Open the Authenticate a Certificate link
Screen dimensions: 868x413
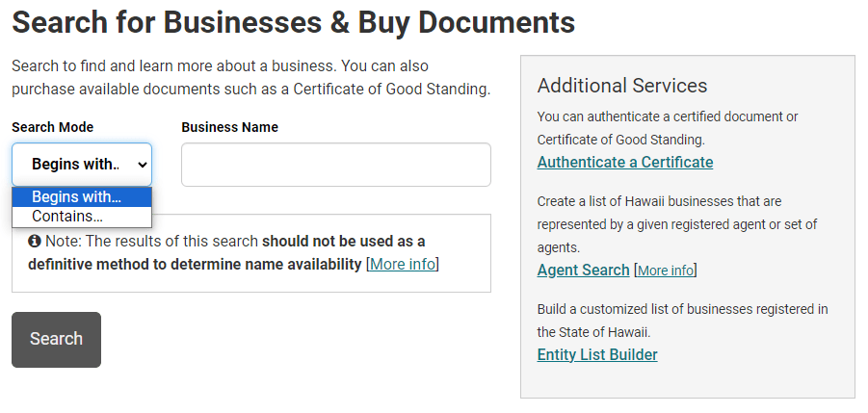(625, 162)
